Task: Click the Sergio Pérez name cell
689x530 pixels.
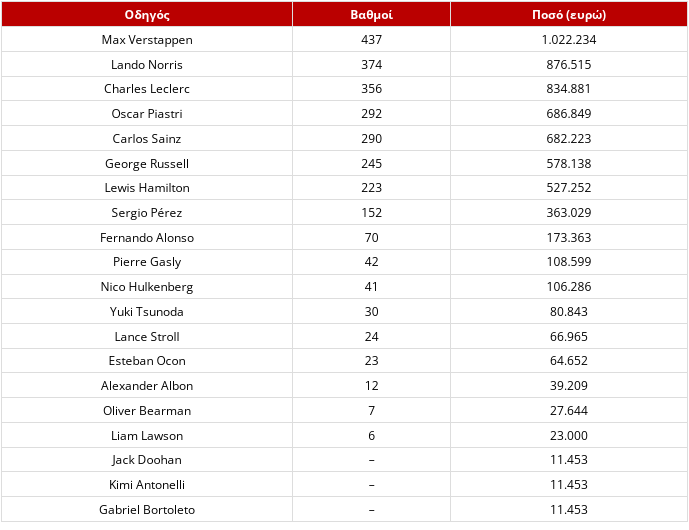Action: click(147, 213)
